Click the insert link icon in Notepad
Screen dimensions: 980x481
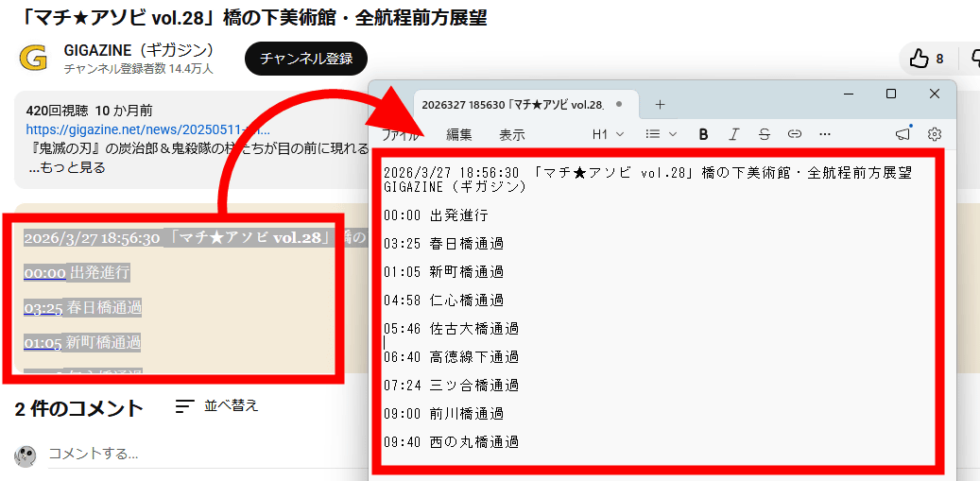coord(795,134)
